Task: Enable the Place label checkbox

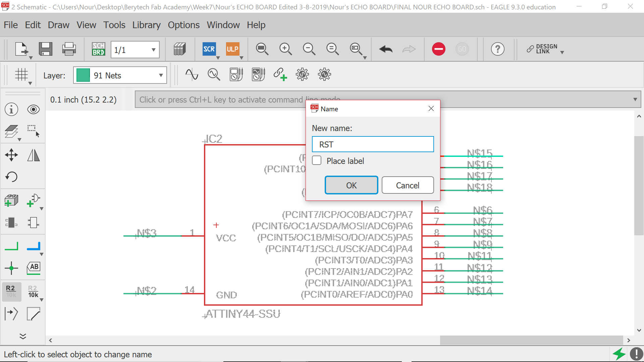Action: coord(317,161)
